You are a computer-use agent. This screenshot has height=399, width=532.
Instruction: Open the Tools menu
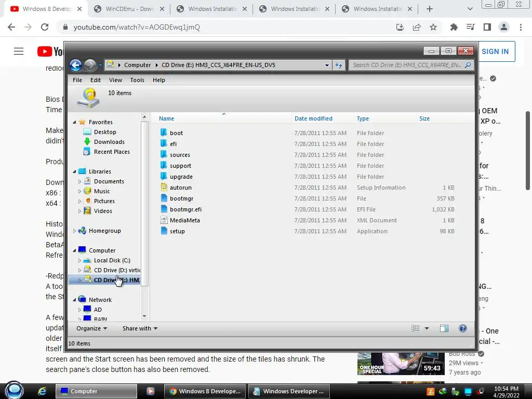137,80
